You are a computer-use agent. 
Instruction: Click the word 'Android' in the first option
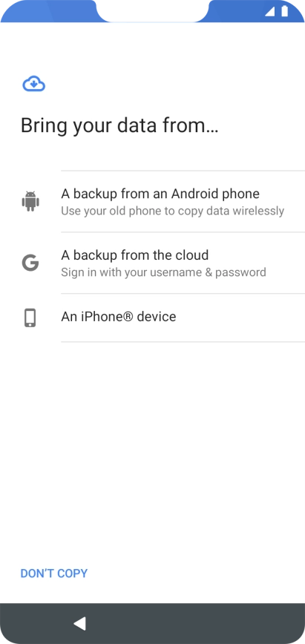(198, 194)
